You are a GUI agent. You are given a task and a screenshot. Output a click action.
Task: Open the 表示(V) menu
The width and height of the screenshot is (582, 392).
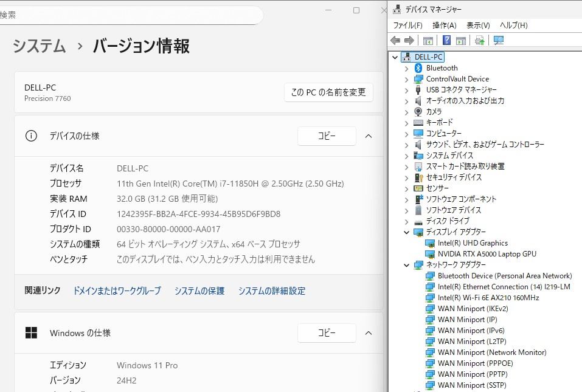pos(478,25)
